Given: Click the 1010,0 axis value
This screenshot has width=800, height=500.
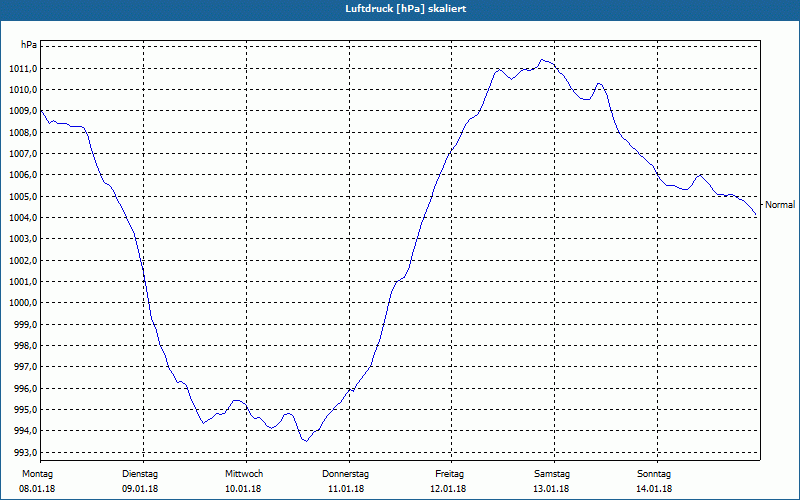Looking at the screenshot, I should pos(23,90).
